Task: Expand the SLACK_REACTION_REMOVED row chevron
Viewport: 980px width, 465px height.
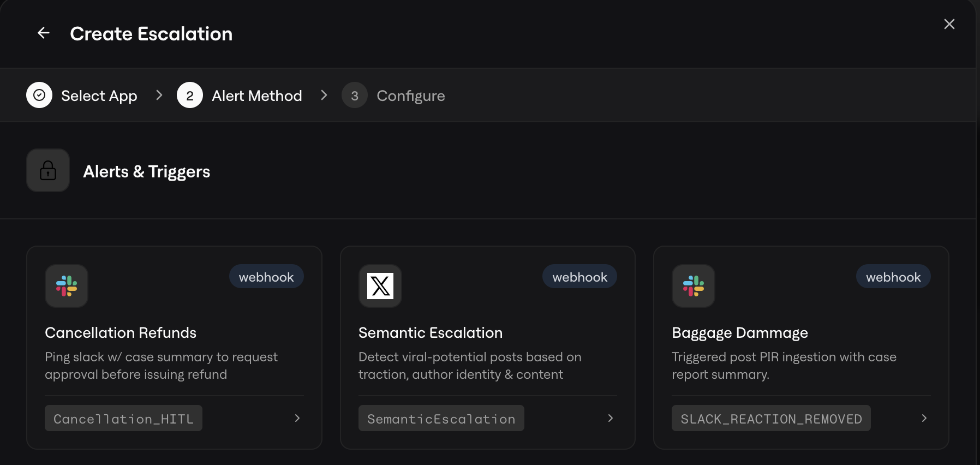Action: click(924, 418)
